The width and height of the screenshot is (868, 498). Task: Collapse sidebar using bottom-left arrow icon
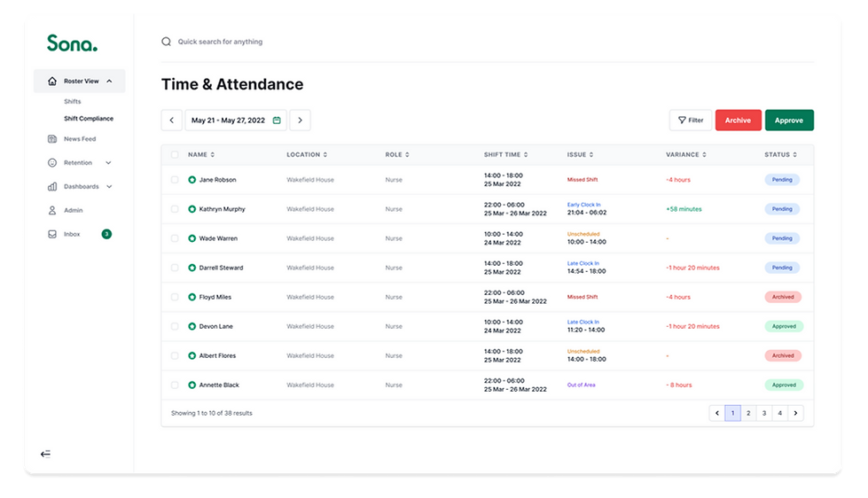click(46, 454)
